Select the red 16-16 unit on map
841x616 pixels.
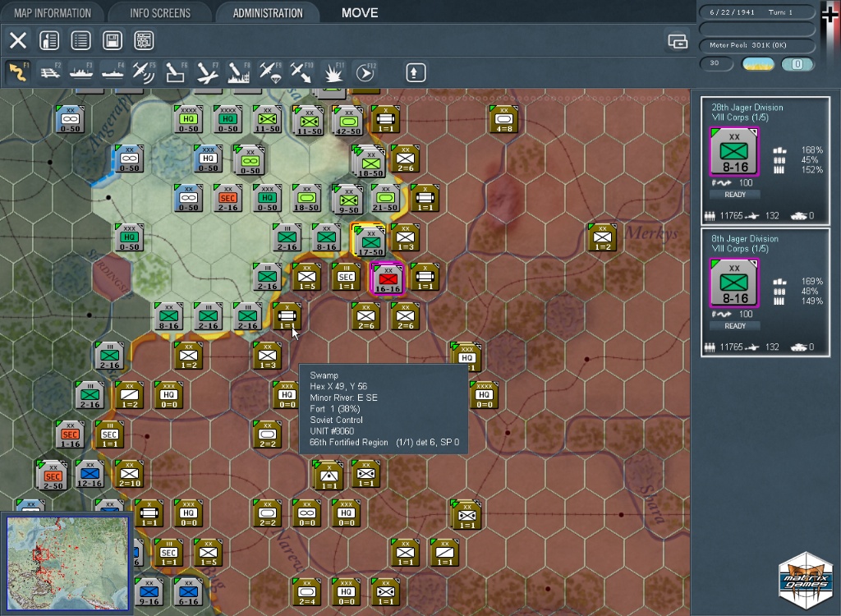[x=388, y=278]
